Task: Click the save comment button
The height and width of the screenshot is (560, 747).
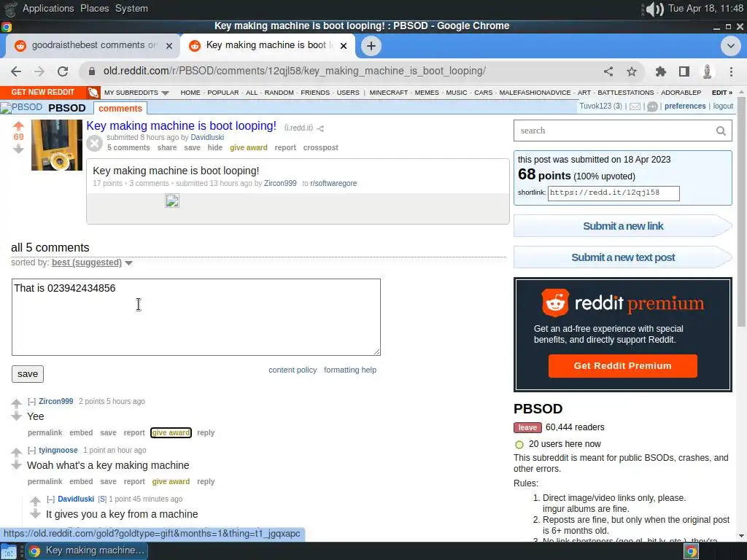Action: pyautogui.click(x=28, y=374)
